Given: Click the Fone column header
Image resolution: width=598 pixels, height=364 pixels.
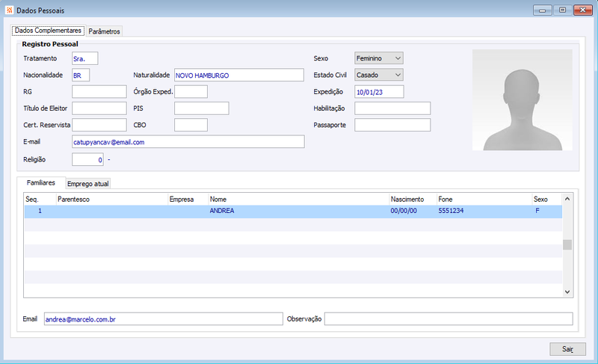Looking at the screenshot, I should pyautogui.click(x=484, y=200).
